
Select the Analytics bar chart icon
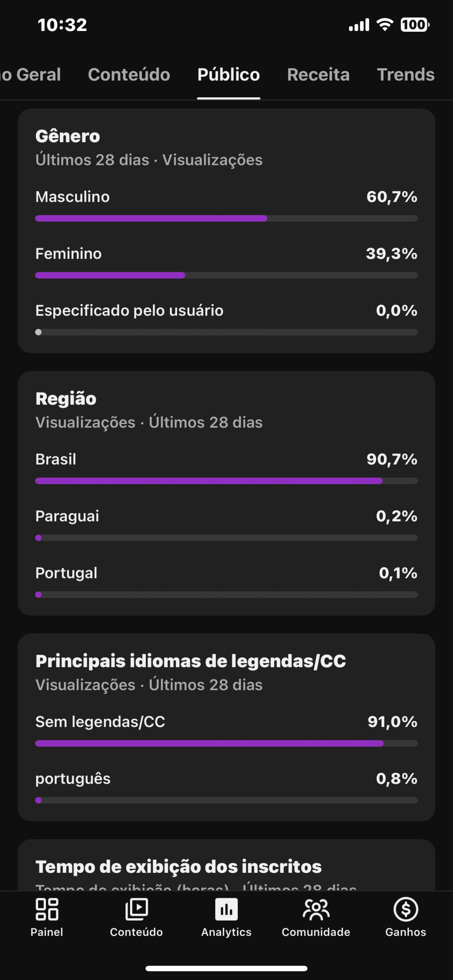tap(226, 910)
